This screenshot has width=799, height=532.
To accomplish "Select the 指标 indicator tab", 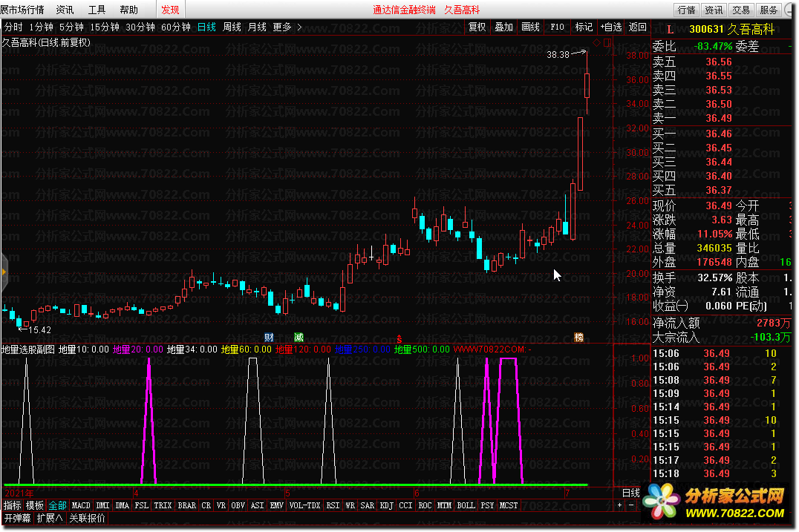I will [x=12, y=505].
